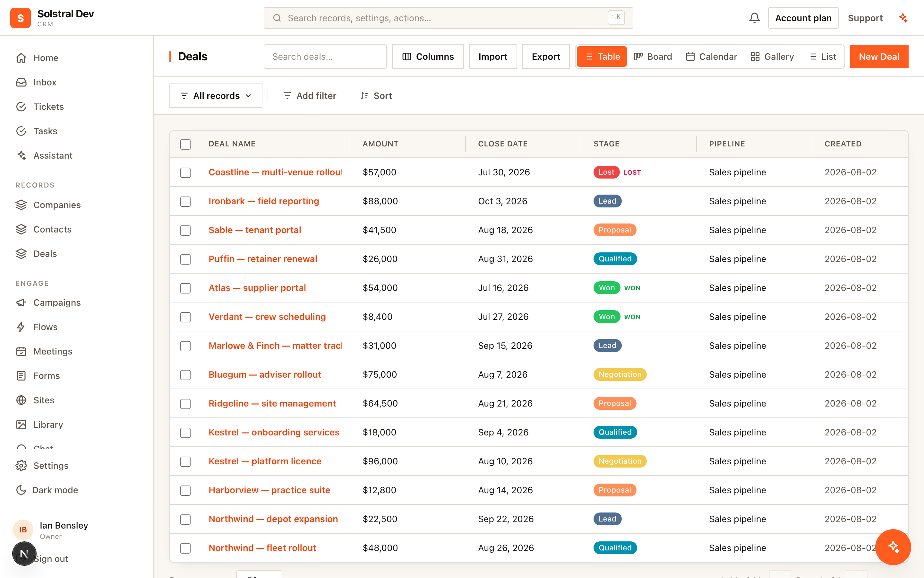924x578 pixels.
Task: Open the Sort options
Action: pos(376,96)
